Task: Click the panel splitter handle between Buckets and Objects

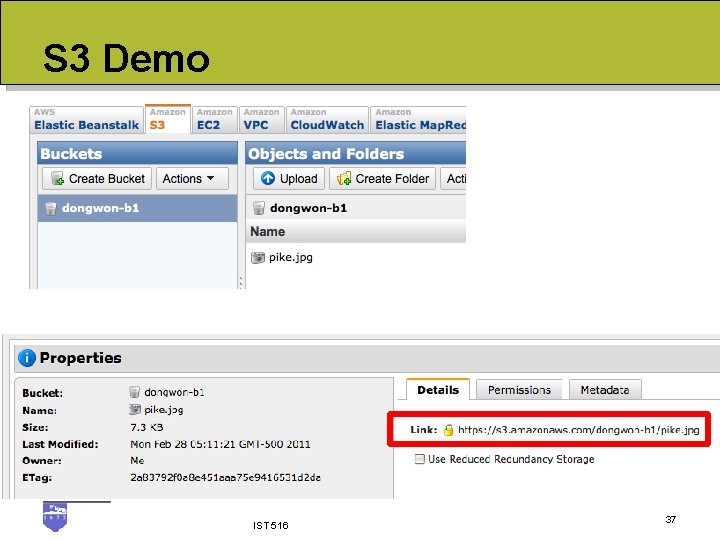Action: 241,282
